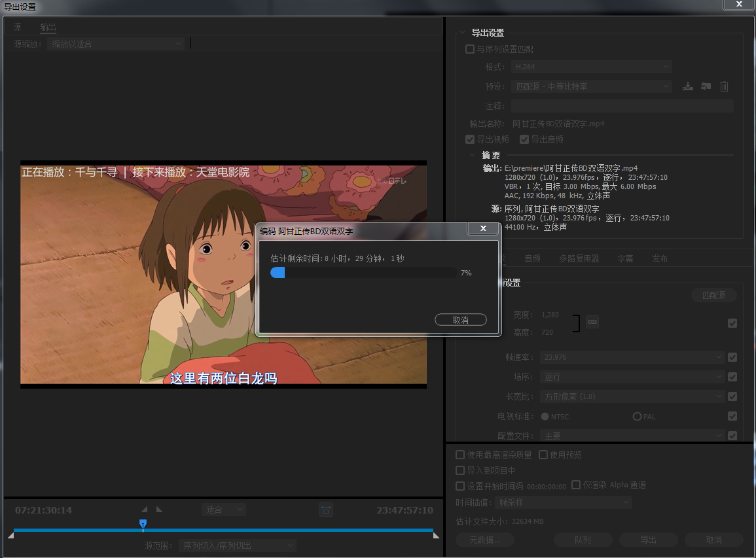
Task: Toggle the frame rate match source checkbox
Action: click(732, 357)
